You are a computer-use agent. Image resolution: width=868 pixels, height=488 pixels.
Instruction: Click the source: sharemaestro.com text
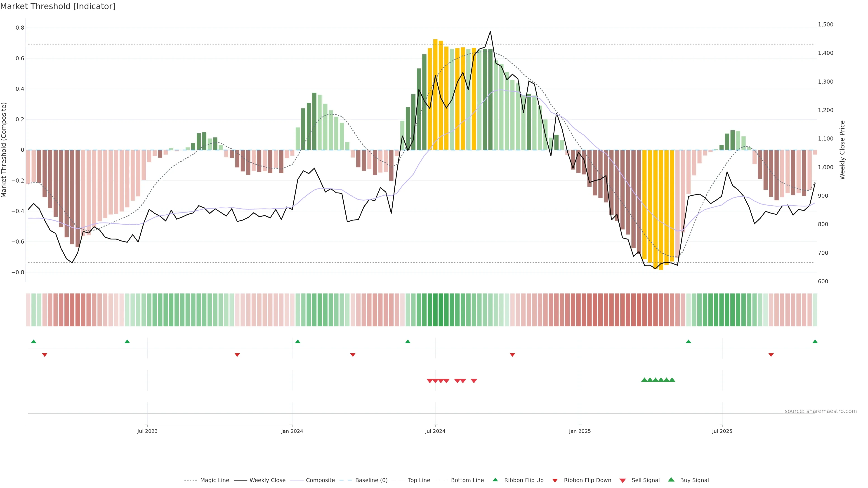point(821,411)
